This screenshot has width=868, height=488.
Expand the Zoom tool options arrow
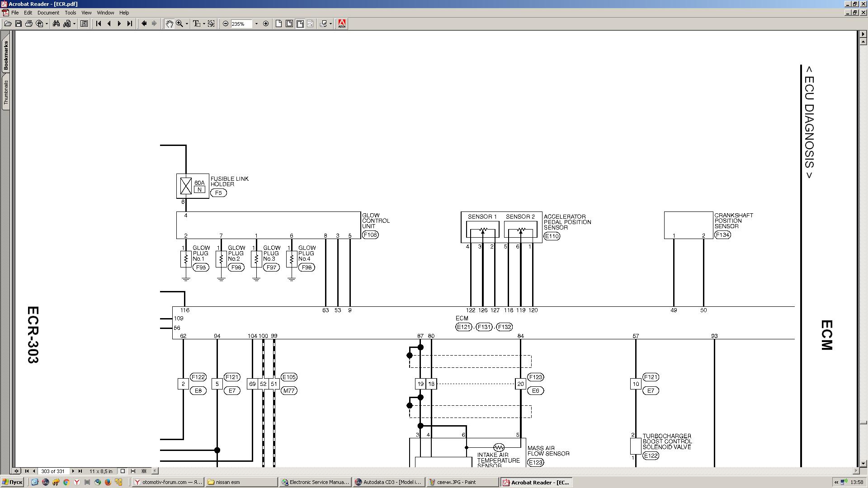[x=187, y=23]
